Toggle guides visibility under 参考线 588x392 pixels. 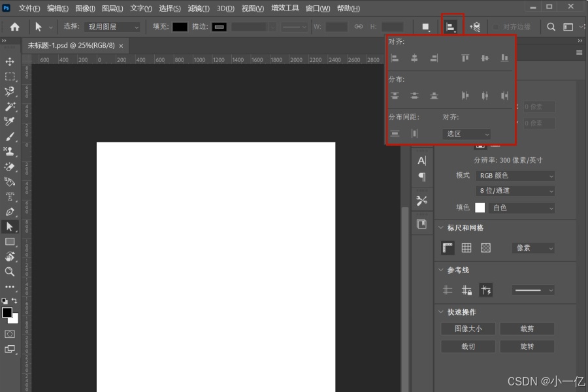point(448,290)
